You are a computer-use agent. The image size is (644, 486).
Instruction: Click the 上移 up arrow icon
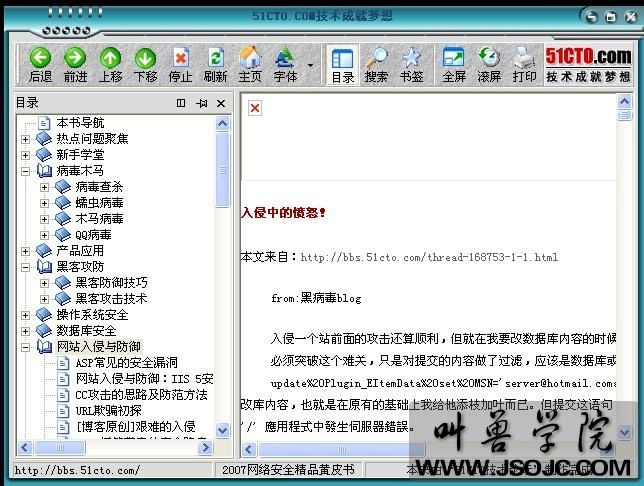coord(110,58)
